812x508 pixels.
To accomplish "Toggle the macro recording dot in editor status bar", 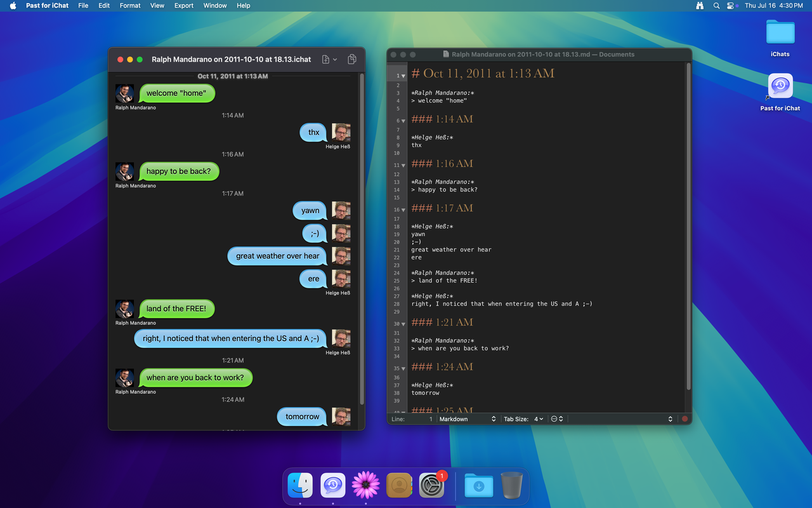I will click(x=684, y=419).
